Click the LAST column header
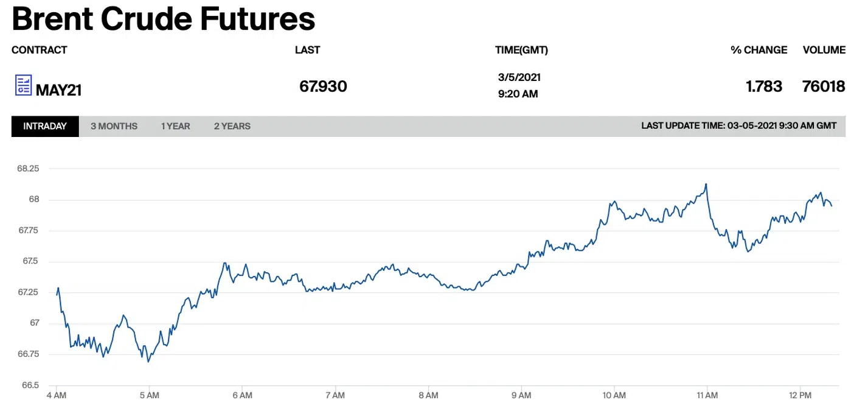The width and height of the screenshot is (868, 411). coord(307,50)
